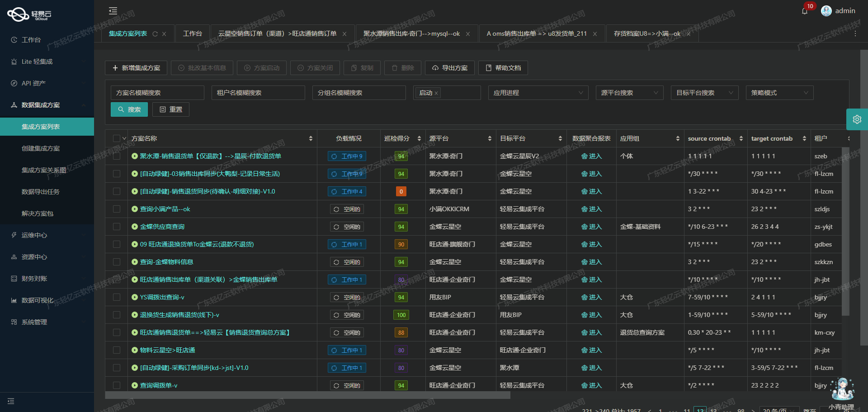
Task: Click the 租户名模糊搜索 input field
Action: [258, 93]
